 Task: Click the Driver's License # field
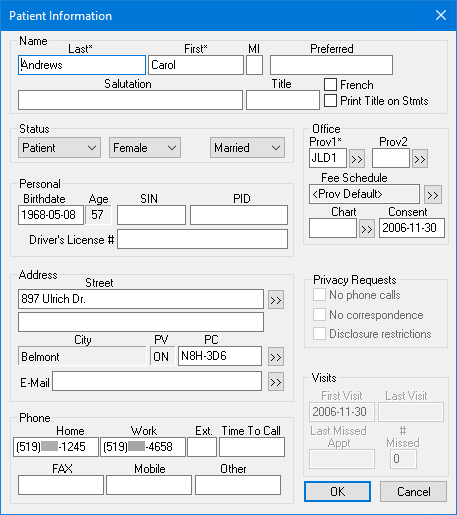[202, 239]
